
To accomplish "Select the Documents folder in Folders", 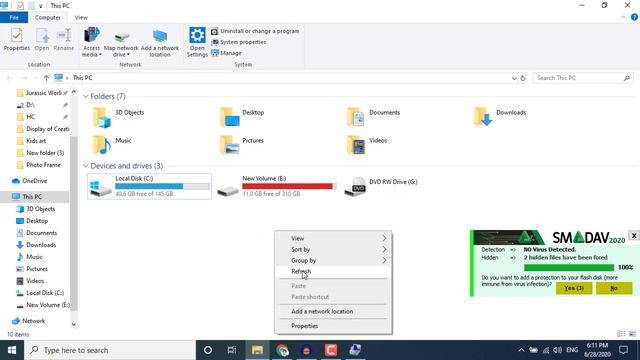I will 373,117.
